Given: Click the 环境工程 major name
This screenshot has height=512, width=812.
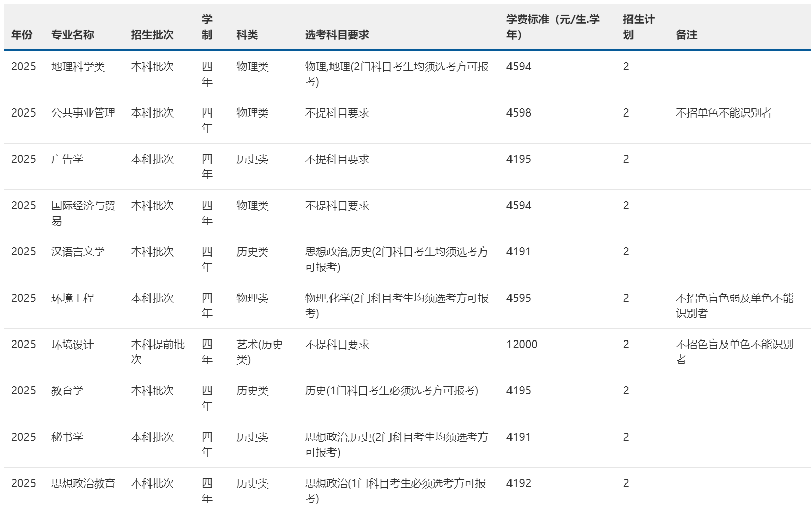Looking at the screenshot, I should 72,298.
